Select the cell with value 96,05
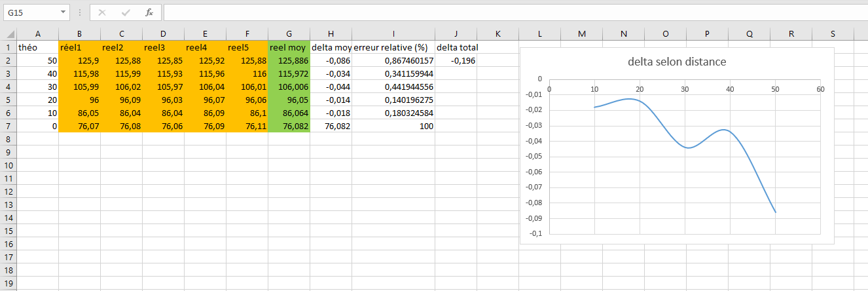This screenshot has height=291, width=868. point(289,100)
